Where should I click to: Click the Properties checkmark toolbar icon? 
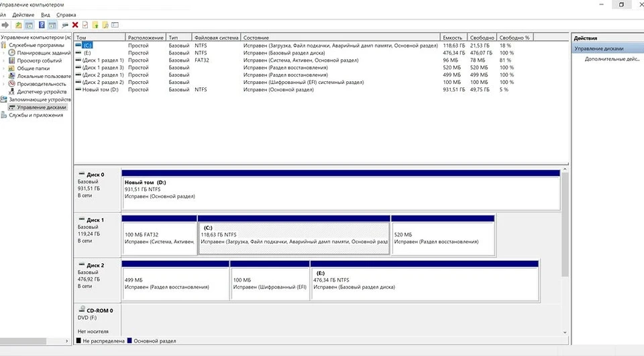(x=85, y=25)
